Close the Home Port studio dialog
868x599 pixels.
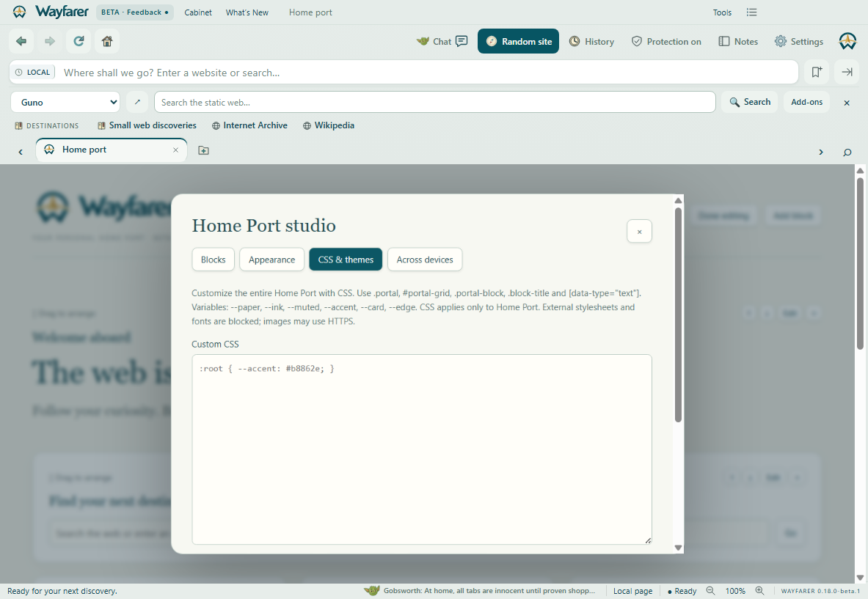tap(639, 231)
